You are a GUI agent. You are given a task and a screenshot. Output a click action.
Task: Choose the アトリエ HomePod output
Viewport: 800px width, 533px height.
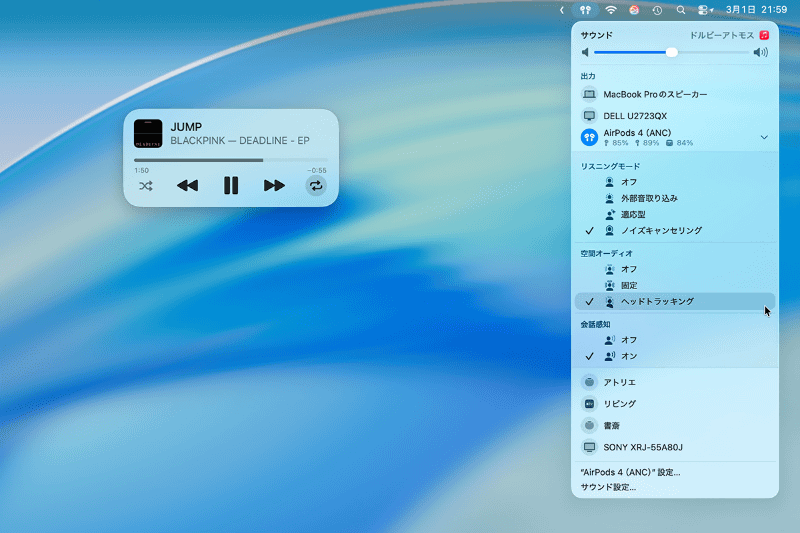pos(675,382)
